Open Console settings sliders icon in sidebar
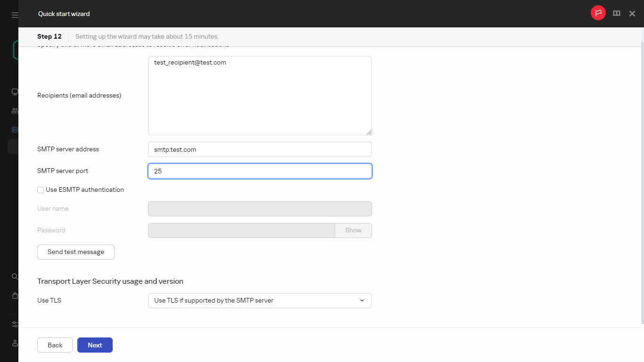Viewport: 644px width, 362px height. pos(15,324)
